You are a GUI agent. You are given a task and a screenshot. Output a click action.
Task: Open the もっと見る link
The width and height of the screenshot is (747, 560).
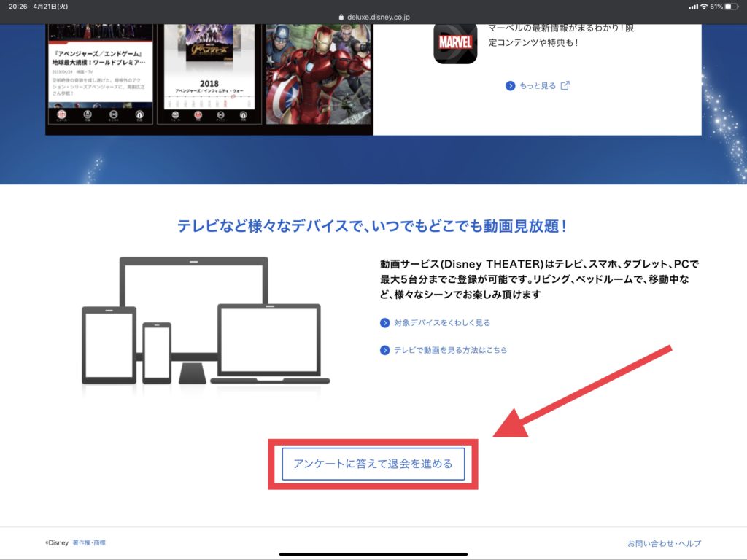(538, 86)
